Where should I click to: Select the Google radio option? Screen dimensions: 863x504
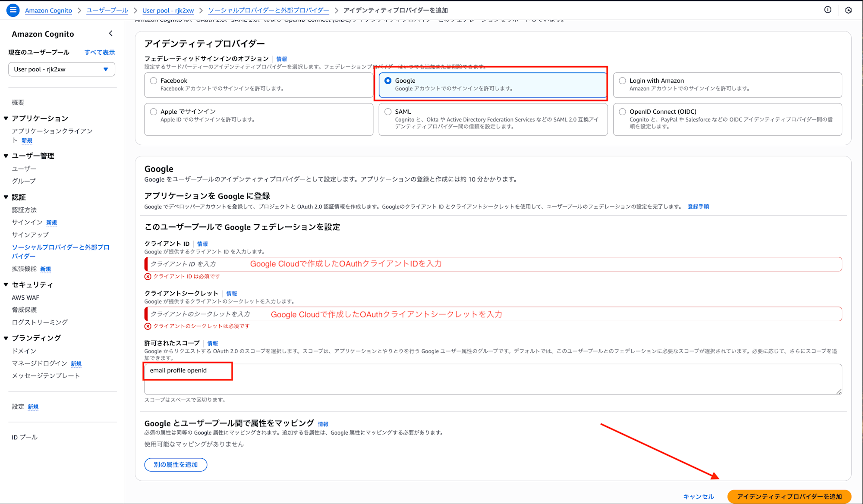(388, 81)
